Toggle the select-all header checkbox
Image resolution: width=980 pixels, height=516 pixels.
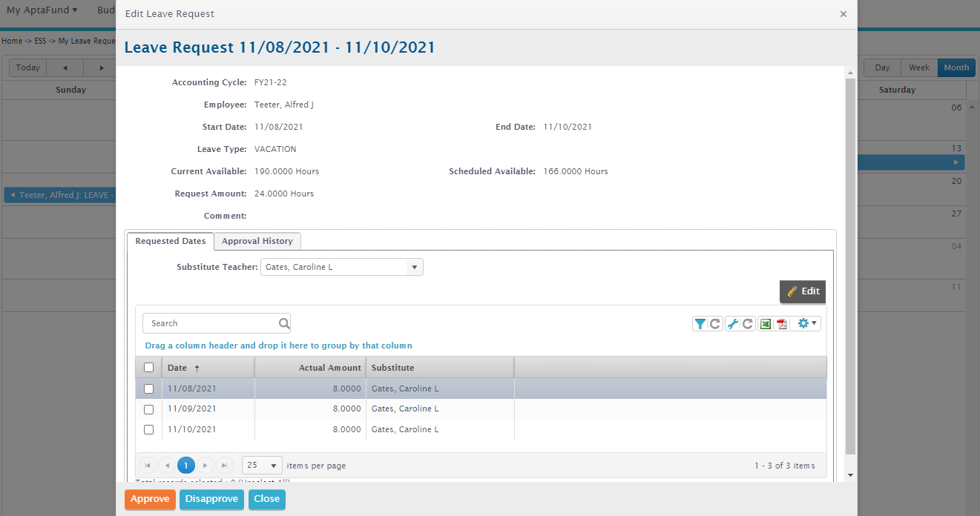[x=148, y=368]
